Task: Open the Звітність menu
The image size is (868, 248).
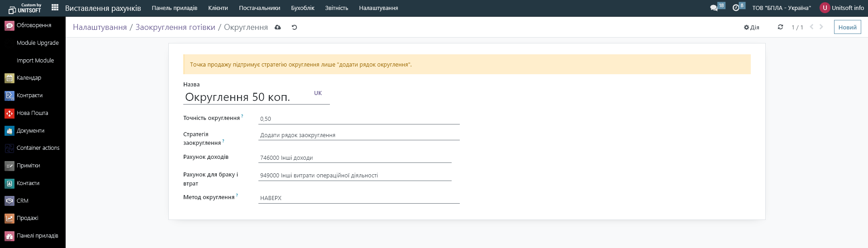Action: (336, 8)
